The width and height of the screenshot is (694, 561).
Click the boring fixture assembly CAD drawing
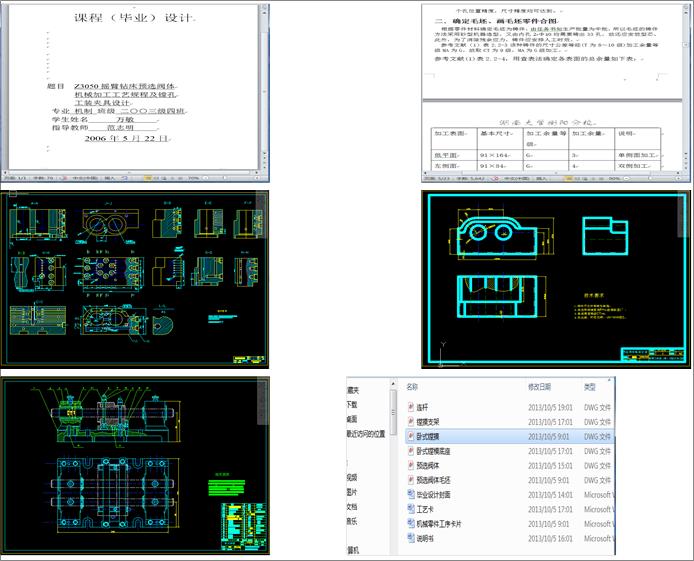[135, 466]
